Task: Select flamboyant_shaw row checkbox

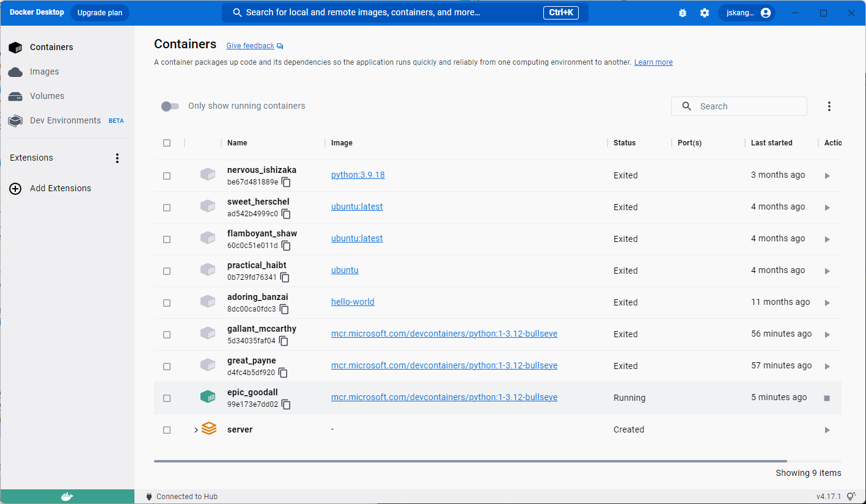Action: point(167,239)
